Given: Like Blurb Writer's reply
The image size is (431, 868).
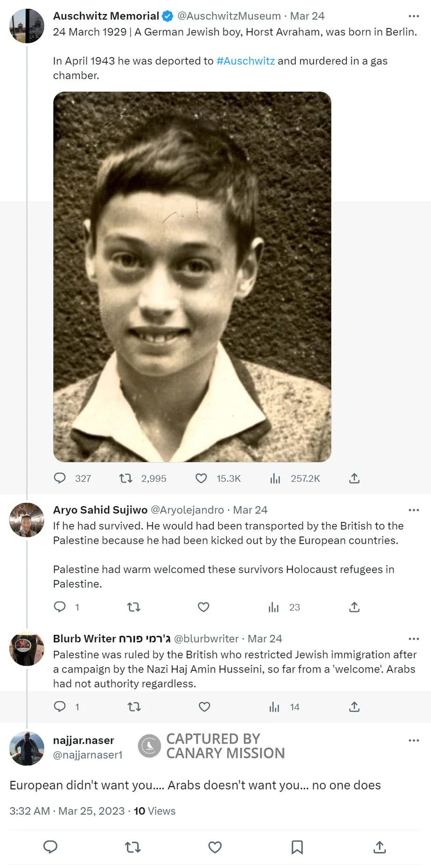Looking at the screenshot, I should pyautogui.click(x=204, y=706).
